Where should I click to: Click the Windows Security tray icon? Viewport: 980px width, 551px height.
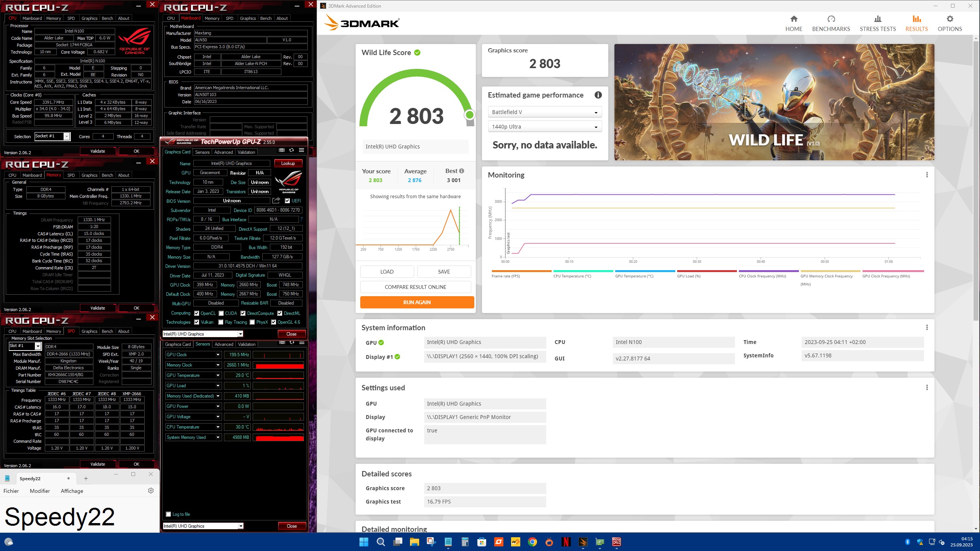[920, 542]
